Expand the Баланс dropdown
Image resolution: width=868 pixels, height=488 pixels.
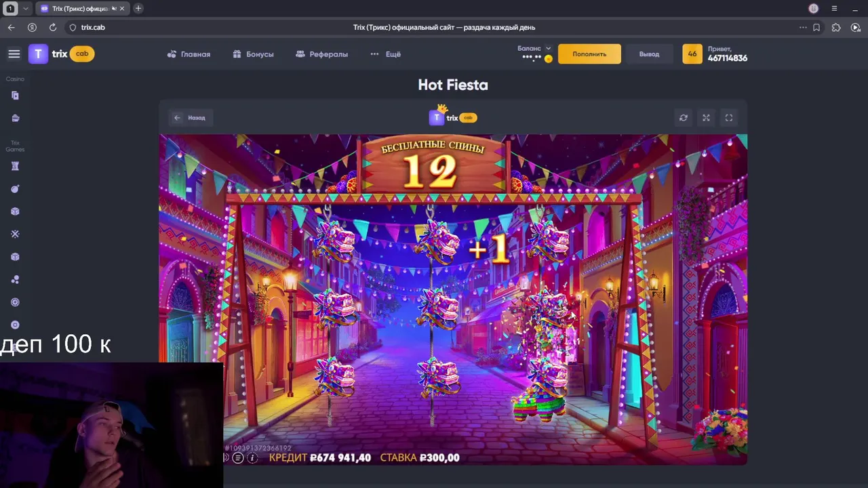click(535, 49)
